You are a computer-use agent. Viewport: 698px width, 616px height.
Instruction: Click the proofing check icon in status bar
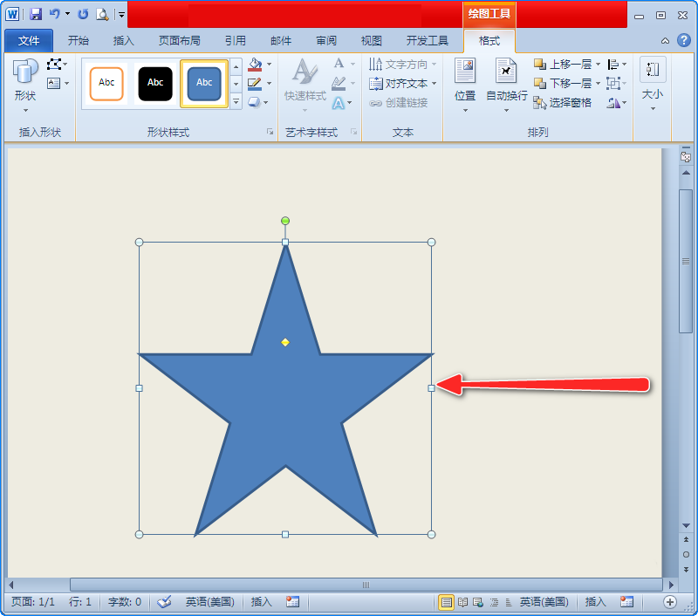(x=164, y=602)
